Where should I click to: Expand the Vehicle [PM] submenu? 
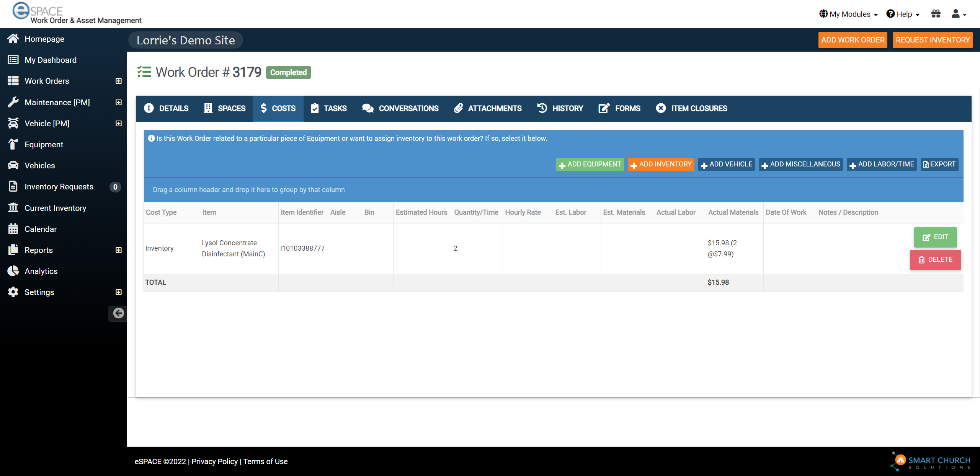click(119, 123)
